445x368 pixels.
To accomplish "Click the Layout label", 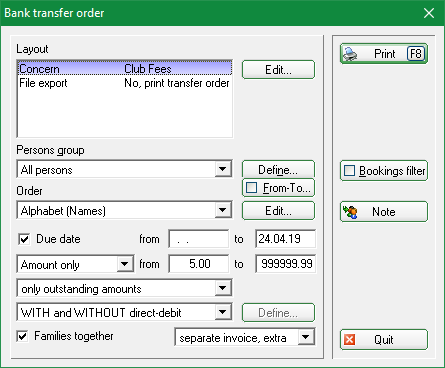I will point(32,49).
